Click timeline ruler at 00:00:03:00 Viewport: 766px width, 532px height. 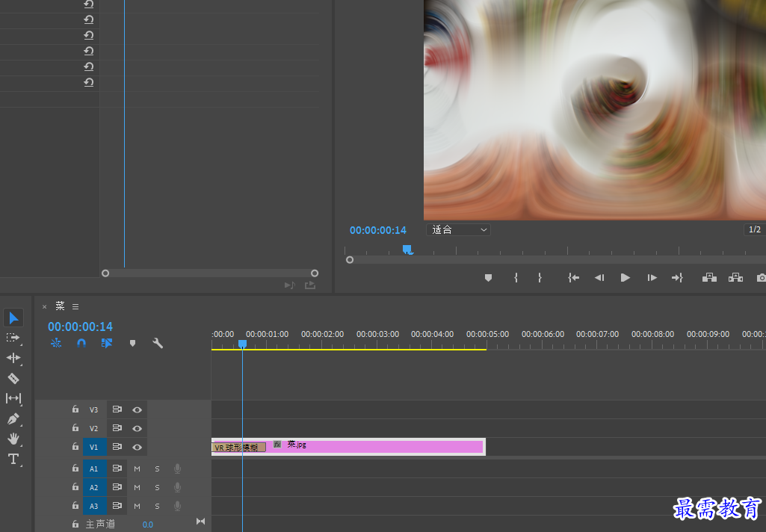pyautogui.click(x=377, y=334)
